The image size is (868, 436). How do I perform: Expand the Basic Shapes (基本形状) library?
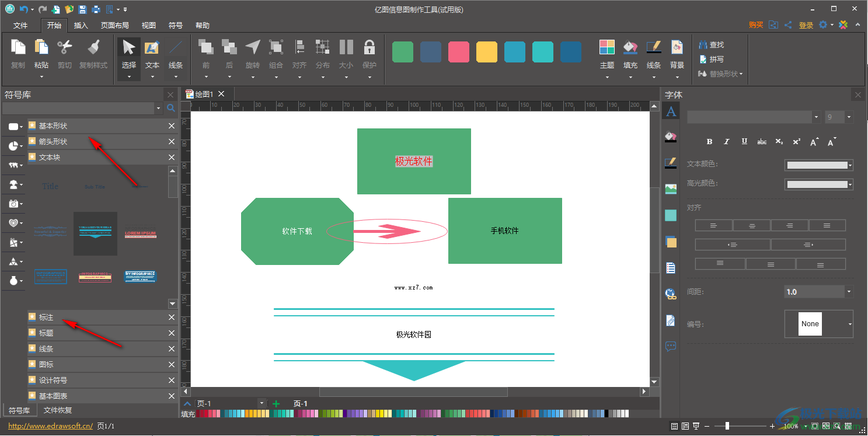pos(103,126)
